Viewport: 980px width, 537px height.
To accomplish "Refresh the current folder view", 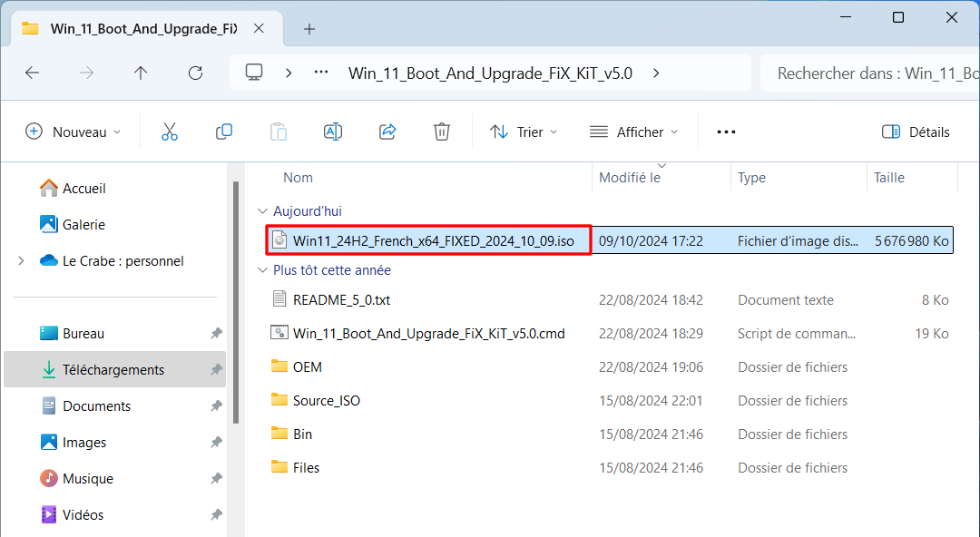I will pyautogui.click(x=196, y=73).
